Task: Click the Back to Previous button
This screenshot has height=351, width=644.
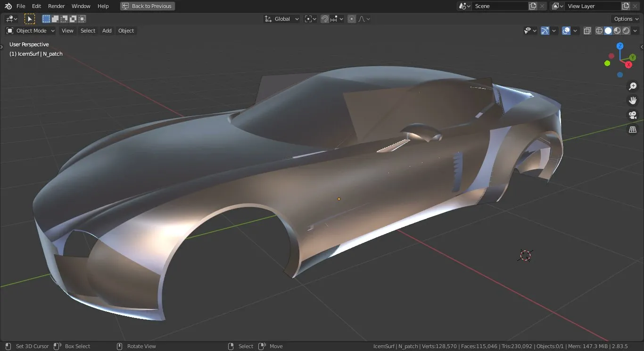Action: coord(147,6)
